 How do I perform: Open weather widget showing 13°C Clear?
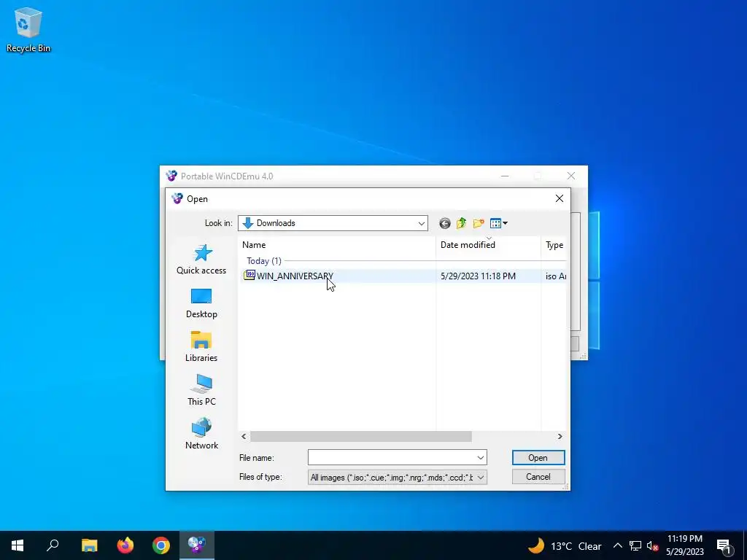565,545
